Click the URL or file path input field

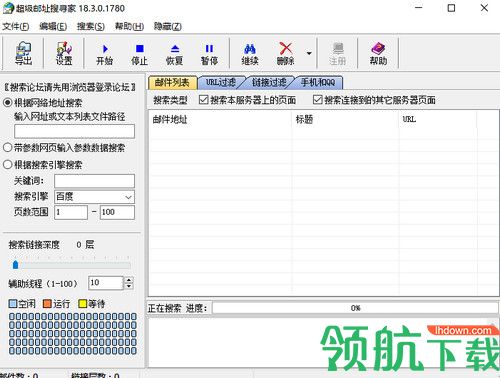pyautogui.click(x=74, y=131)
